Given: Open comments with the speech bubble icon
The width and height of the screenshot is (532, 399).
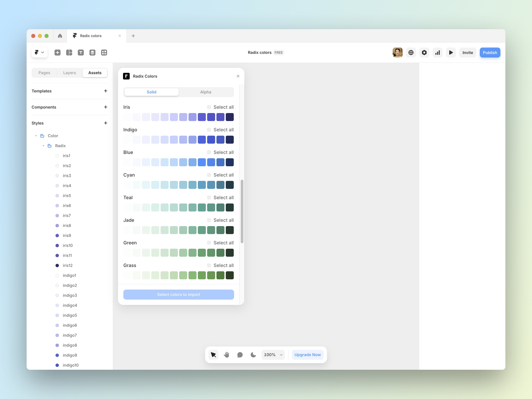Looking at the screenshot, I should tap(240, 355).
